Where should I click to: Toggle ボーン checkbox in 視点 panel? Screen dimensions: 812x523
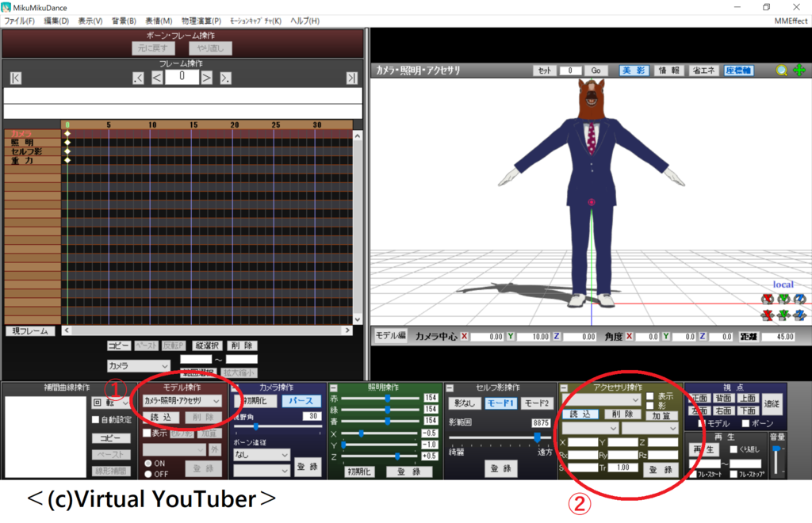(745, 423)
